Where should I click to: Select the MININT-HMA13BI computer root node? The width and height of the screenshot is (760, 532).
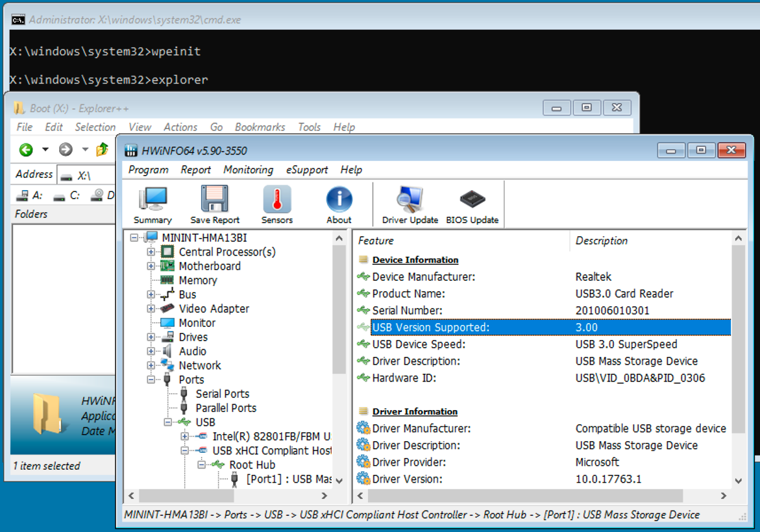coord(204,238)
